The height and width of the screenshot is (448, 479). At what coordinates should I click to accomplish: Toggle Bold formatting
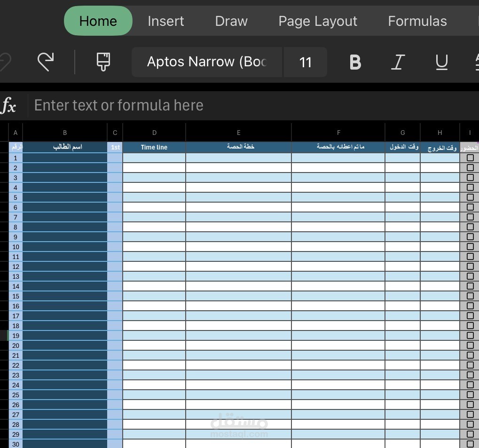tap(355, 63)
